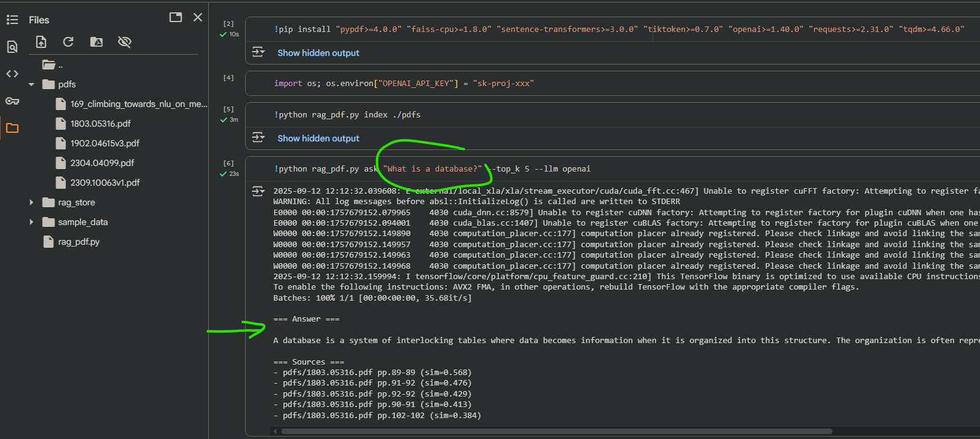Open the Table of contents sidebar icon

click(12, 20)
